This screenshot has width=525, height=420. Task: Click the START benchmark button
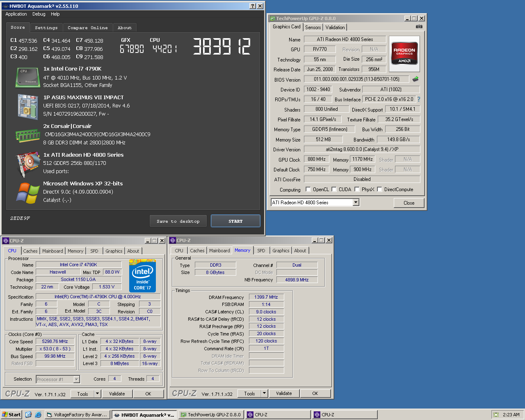pos(235,221)
